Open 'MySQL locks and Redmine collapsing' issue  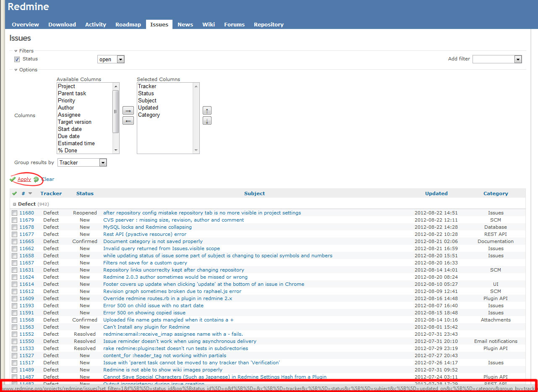(147, 227)
